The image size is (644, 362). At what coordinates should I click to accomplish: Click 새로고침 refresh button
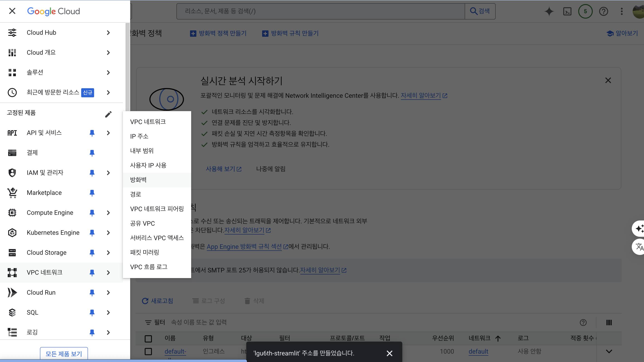158,301
